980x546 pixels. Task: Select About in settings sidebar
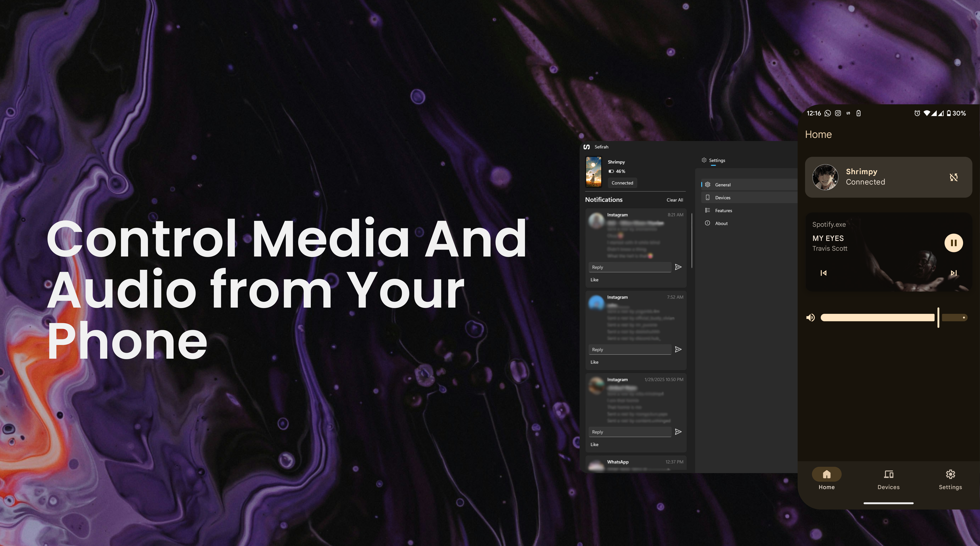pyautogui.click(x=749, y=224)
